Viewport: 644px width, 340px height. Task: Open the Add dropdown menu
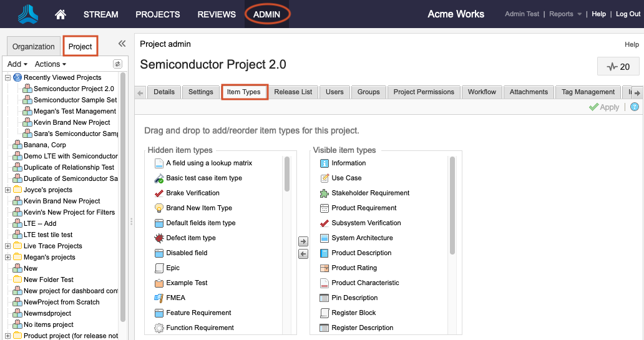click(17, 64)
